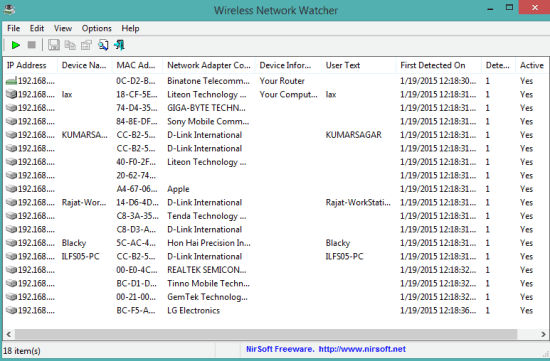Select the 'Hon Hai Precision In...' cell
This screenshot has width=550, height=361.
[x=209, y=243]
